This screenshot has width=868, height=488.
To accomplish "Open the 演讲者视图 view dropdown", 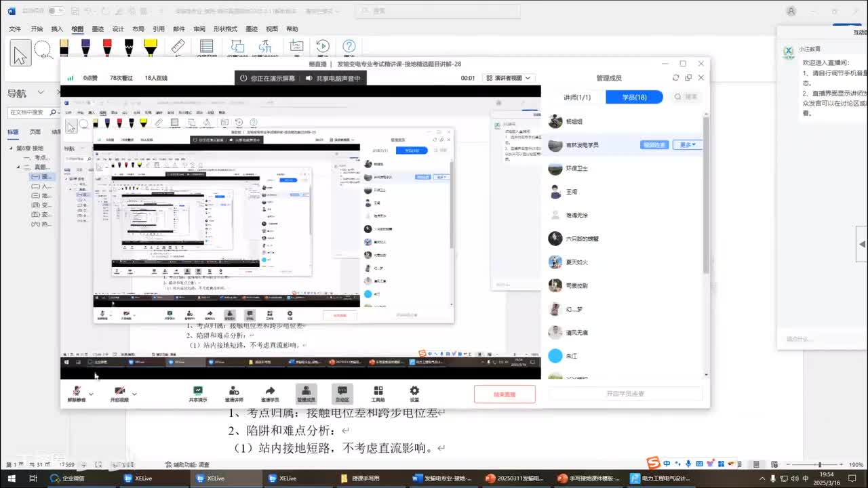I will point(509,78).
